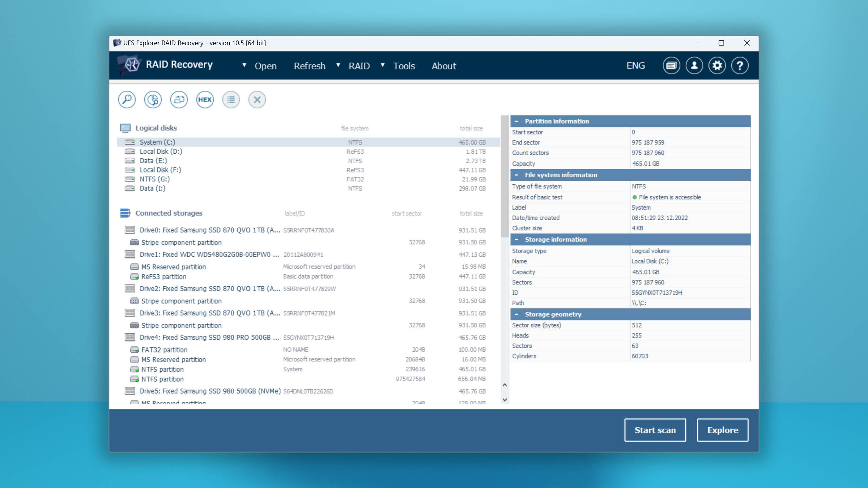868x488 pixels.
Task: Open the dropdown arrow before RAID menu
Action: (338, 65)
